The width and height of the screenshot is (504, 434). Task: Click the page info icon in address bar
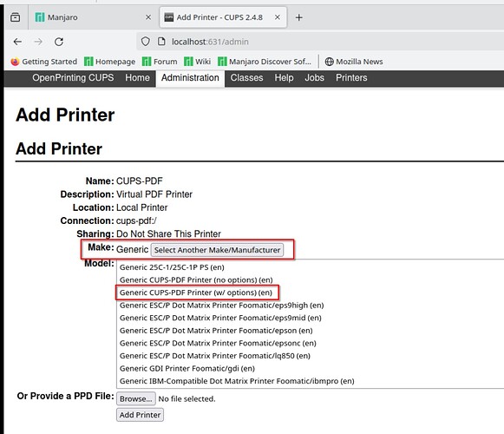pyautogui.click(x=161, y=42)
